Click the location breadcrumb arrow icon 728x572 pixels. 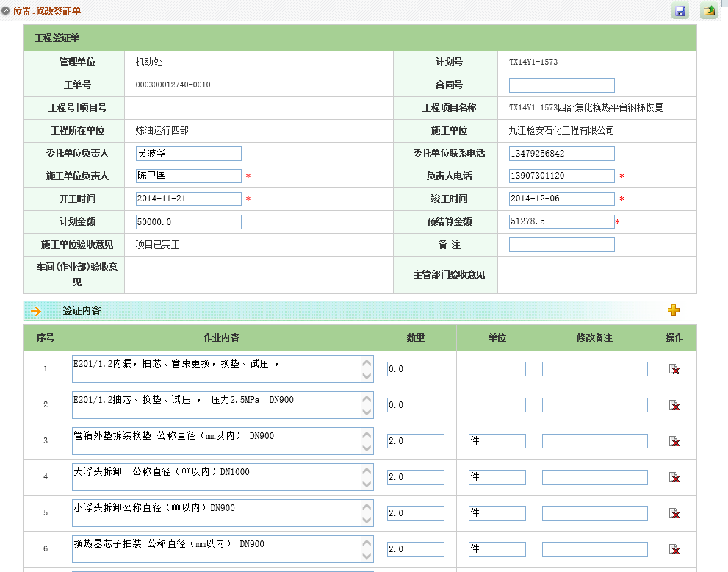(6, 11)
